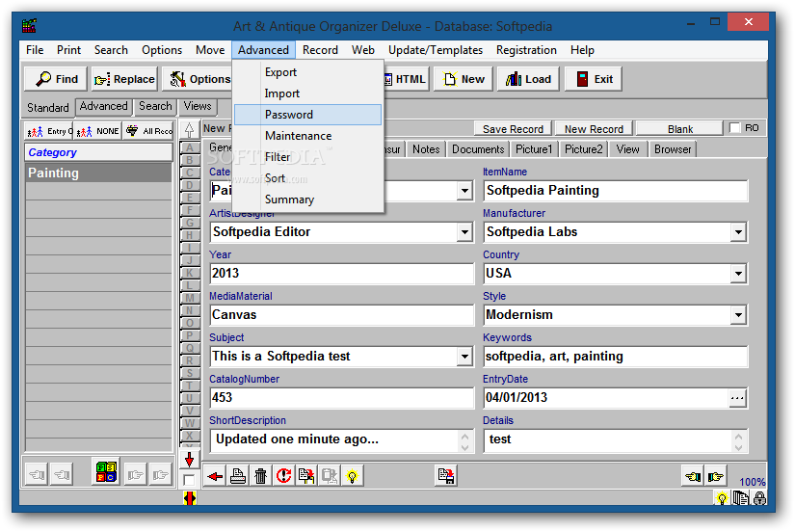Click the copy record icon beside refresh

pos(306,476)
